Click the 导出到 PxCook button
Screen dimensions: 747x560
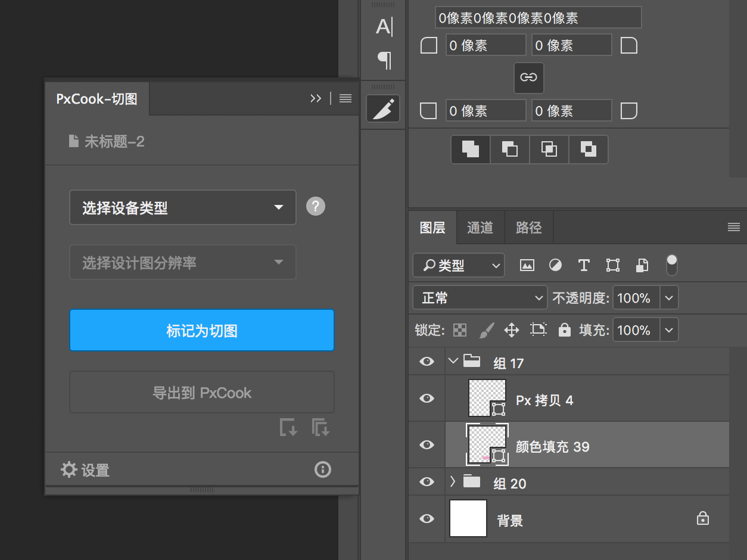(x=202, y=393)
